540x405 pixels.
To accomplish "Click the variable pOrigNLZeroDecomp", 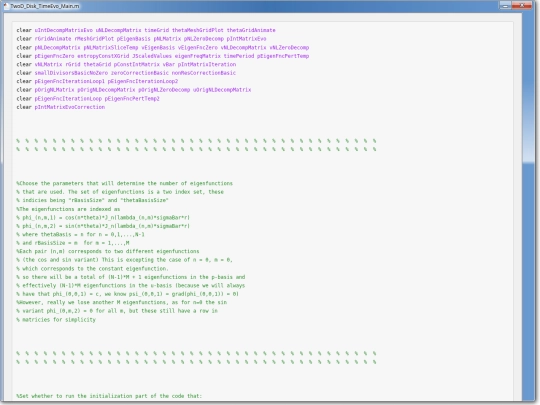I will (x=164, y=90).
